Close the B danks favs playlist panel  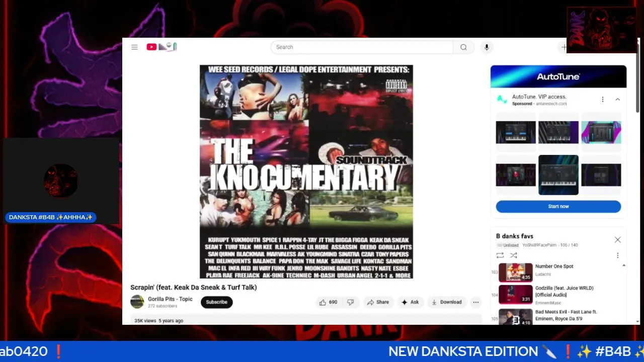point(617,240)
